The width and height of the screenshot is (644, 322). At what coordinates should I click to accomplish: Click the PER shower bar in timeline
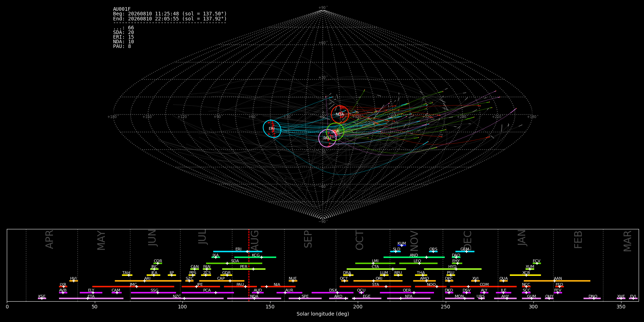[244, 269]
